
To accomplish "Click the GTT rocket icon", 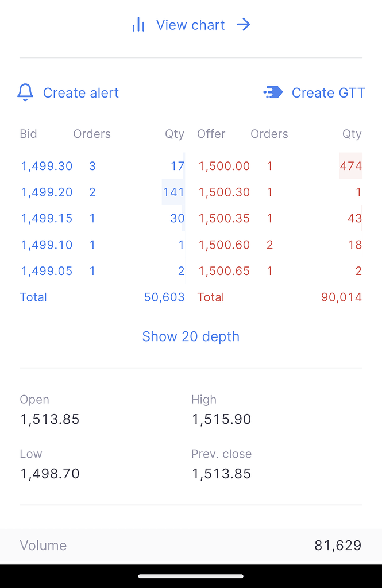I will [272, 92].
